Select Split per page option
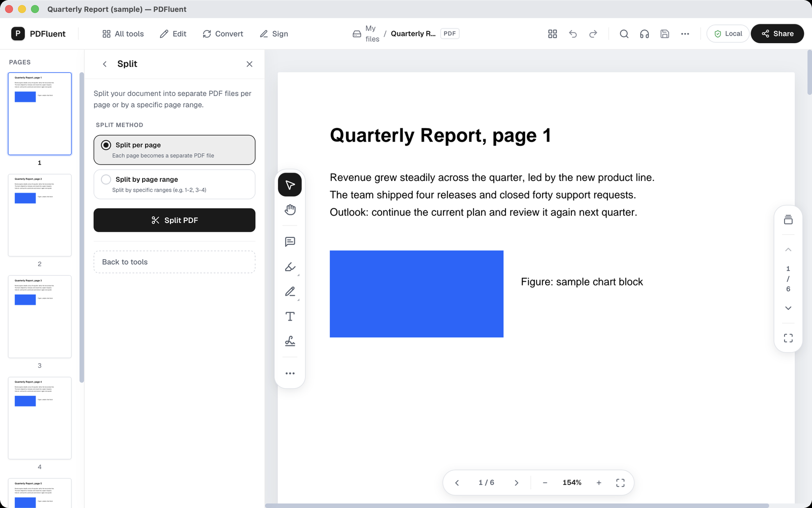The width and height of the screenshot is (812, 508). coord(175,150)
